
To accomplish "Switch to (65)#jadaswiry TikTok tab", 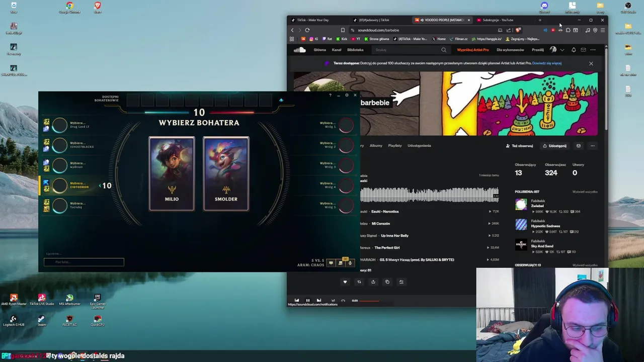I will click(x=380, y=20).
